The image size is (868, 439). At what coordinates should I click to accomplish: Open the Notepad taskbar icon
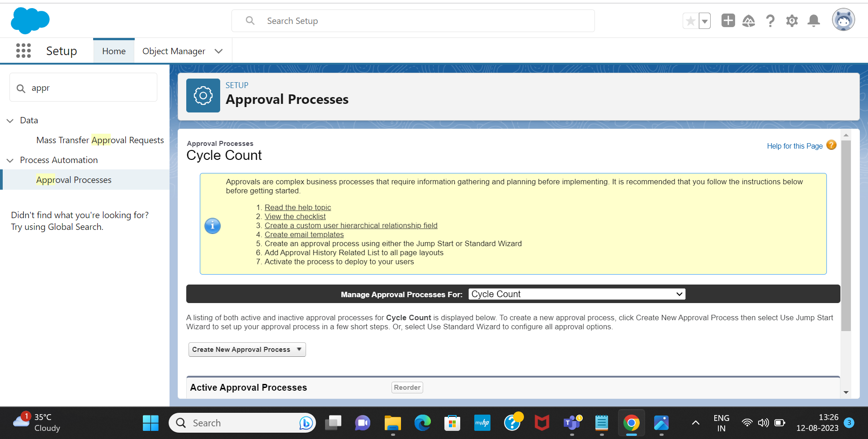(x=602, y=423)
